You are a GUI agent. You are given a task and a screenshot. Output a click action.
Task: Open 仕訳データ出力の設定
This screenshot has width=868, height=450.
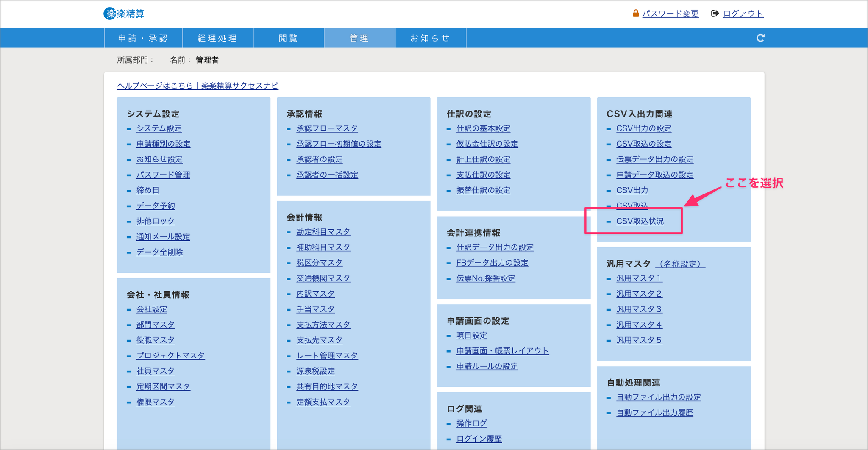click(495, 247)
